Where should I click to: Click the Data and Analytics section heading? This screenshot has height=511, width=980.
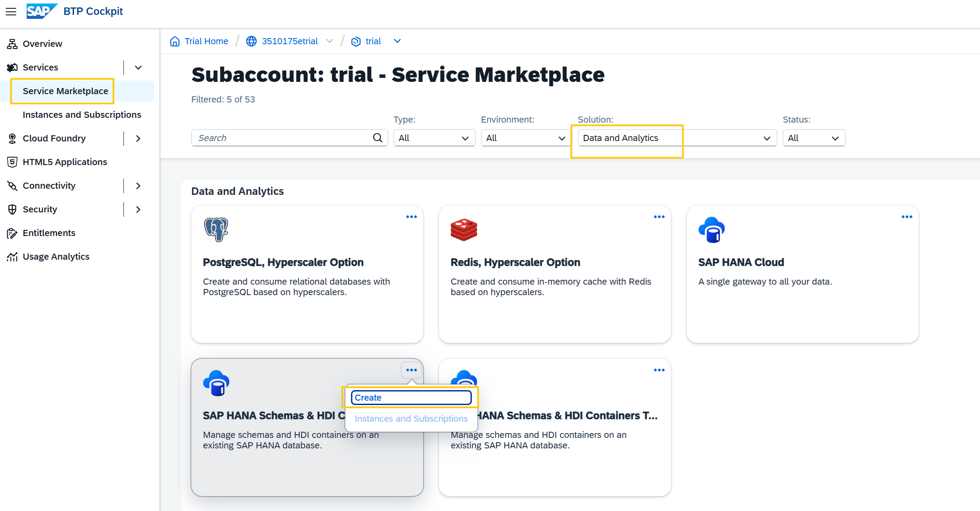(238, 191)
